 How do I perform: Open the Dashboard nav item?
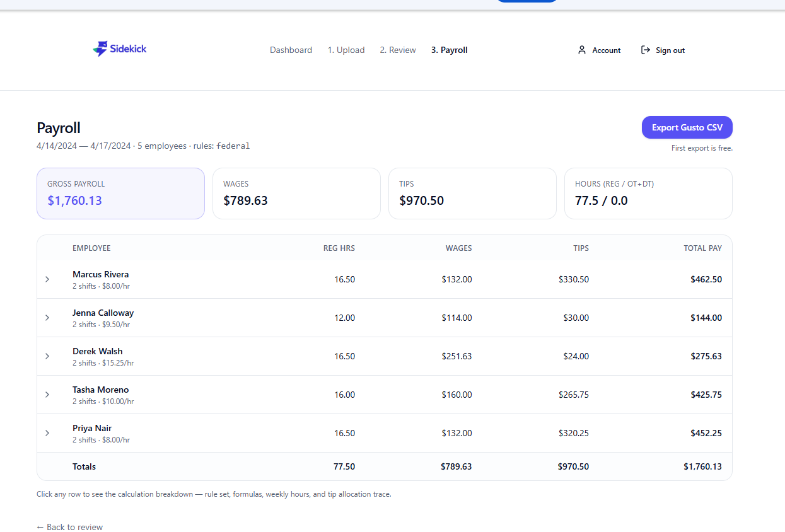pyautogui.click(x=291, y=50)
